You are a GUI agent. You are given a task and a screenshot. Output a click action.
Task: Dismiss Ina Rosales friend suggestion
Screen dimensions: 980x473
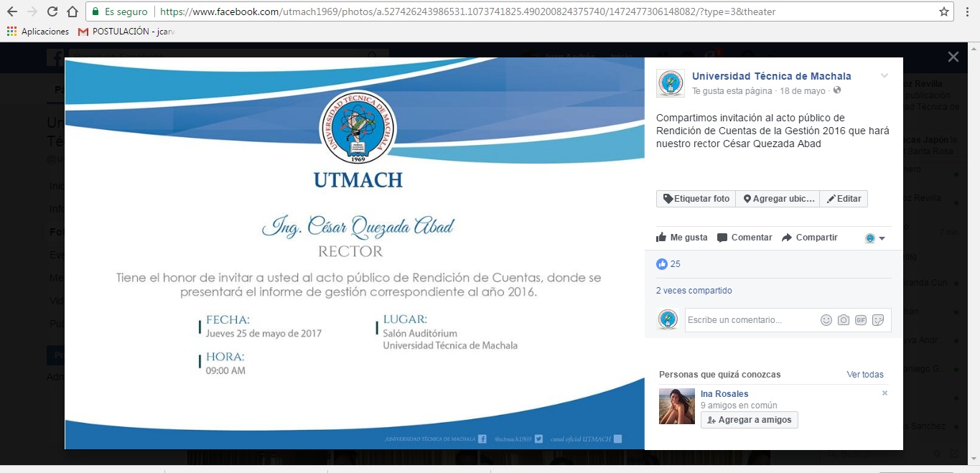pyautogui.click(x=885, y=393)
